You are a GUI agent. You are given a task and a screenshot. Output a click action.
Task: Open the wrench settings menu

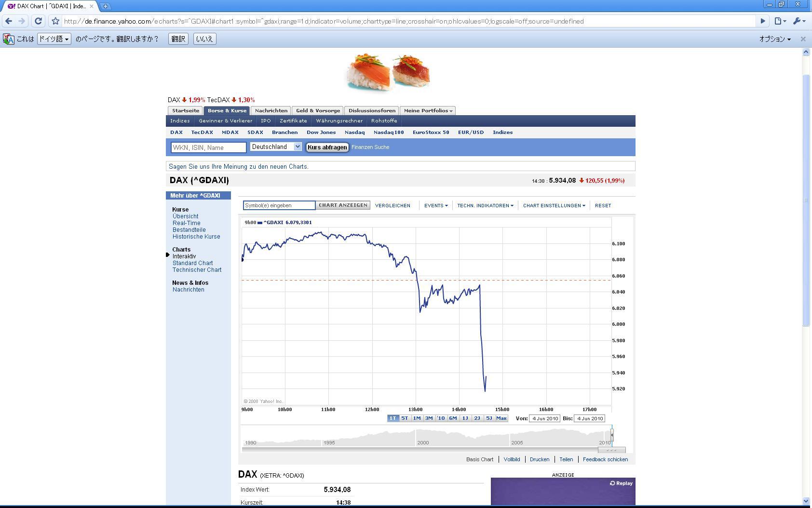pyautogui.click(x=799, y=21)
